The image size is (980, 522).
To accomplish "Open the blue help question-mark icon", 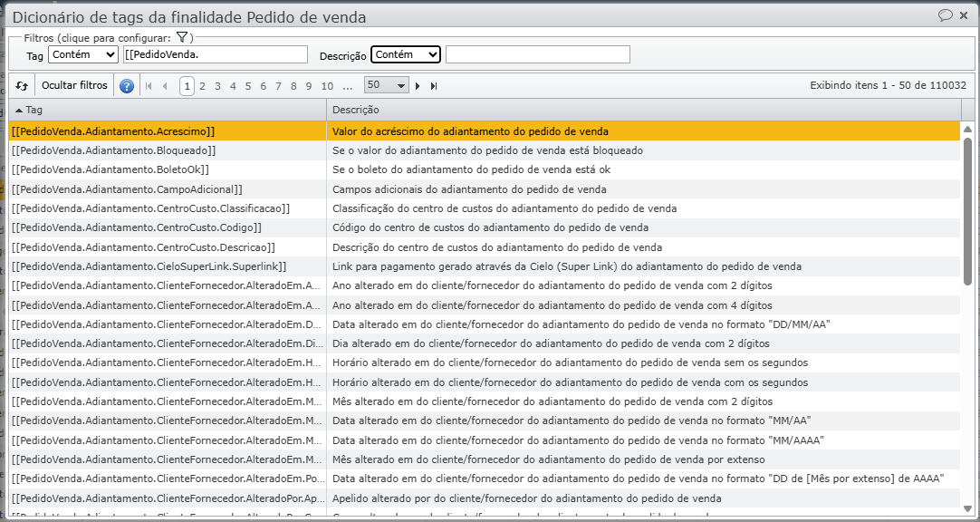I will click(x=127, y=86).
